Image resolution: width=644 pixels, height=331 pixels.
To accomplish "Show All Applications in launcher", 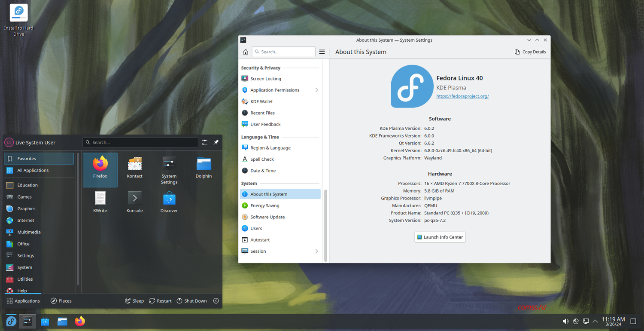I will coord(39,170).
